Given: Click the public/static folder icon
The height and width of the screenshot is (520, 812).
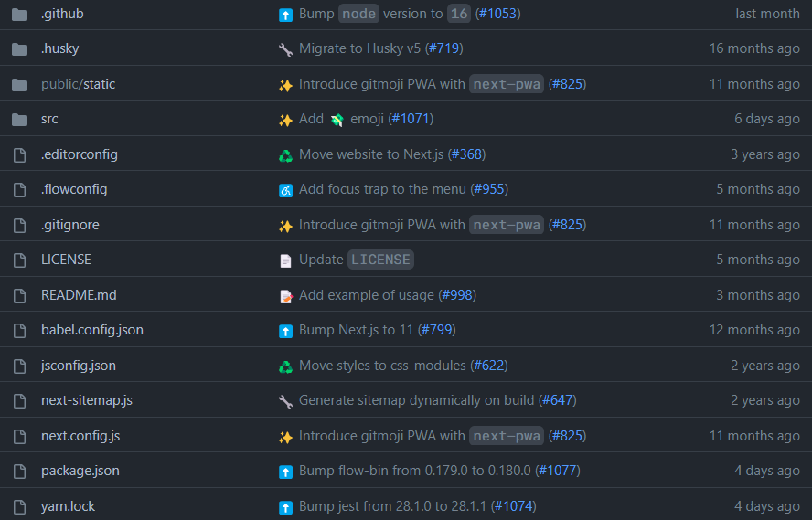Looking at the screenshot, I should coord(19,84).
